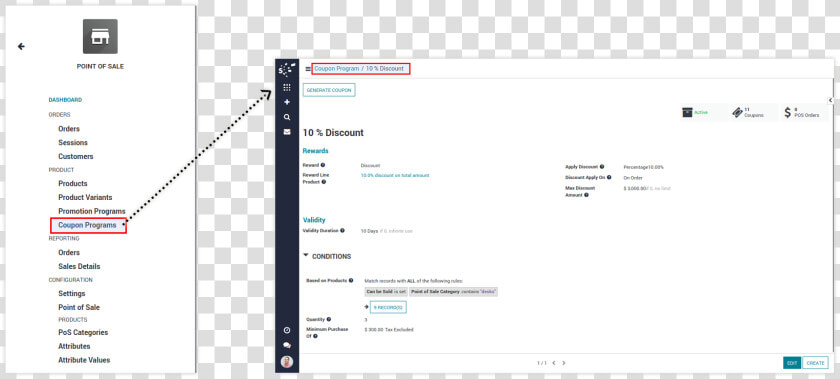The image size is (840, 379).
Task: Click the plus icon in dark sidebar
Action: 287,102
